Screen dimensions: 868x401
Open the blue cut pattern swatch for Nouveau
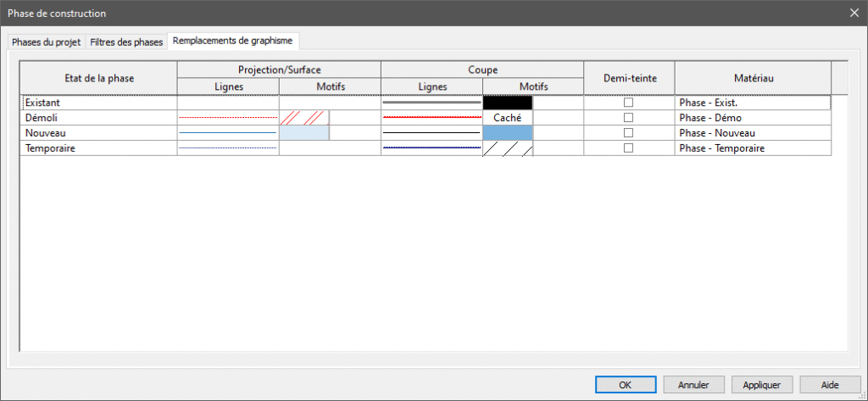(x=508, y=133)
